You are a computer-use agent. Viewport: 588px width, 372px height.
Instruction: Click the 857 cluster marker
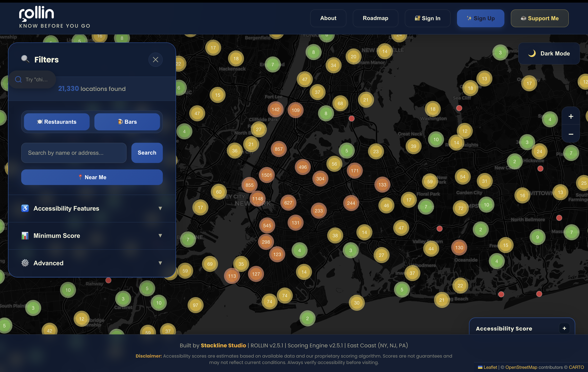279,149
